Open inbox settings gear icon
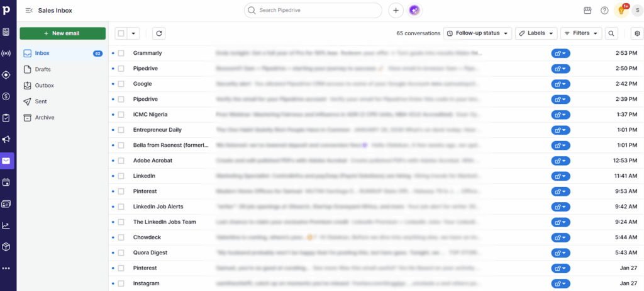This screenshot has width=644, height=291. click(638, 33)
